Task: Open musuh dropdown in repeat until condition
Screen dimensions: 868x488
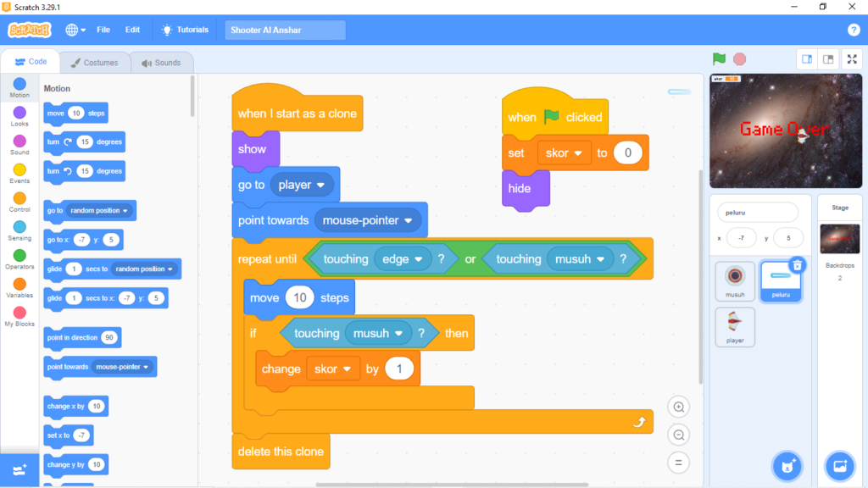Action: [579, 259]
